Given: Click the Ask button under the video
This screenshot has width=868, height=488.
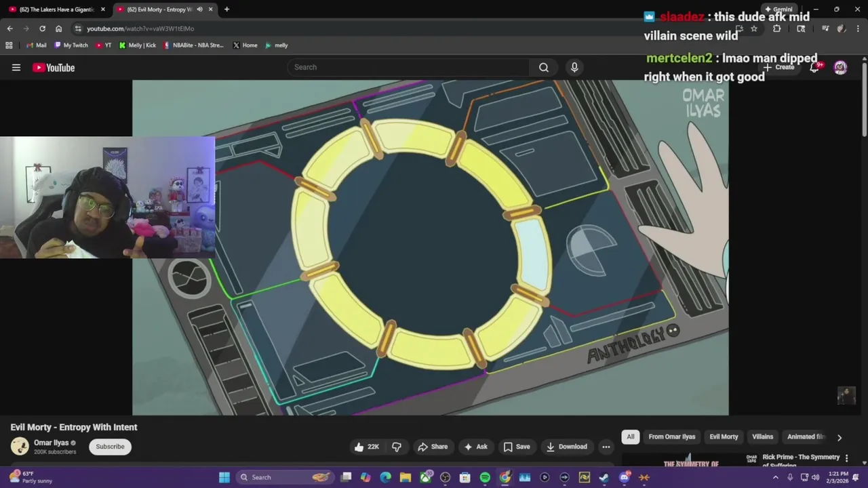Looking at the screenshot, I should click(x=475, y=447).
